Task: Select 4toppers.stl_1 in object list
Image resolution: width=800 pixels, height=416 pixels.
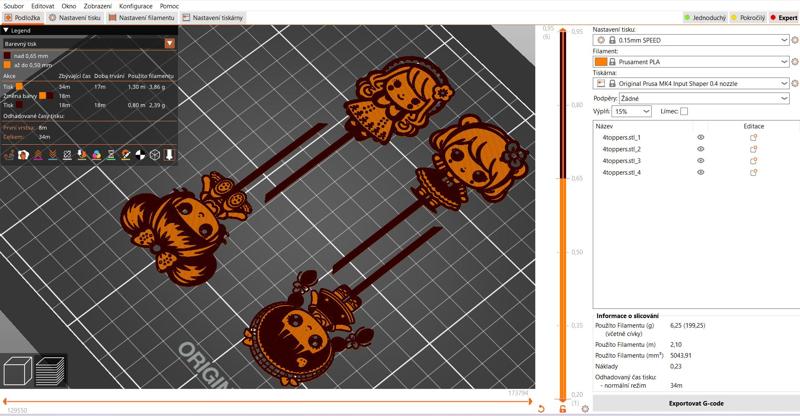Action: point(621,137)
